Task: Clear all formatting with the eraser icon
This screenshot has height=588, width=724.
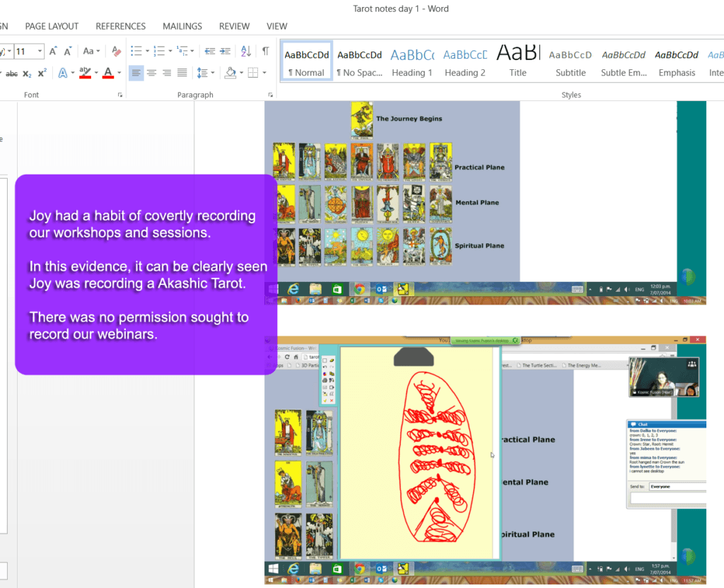Action: click(x=117, y=51)
